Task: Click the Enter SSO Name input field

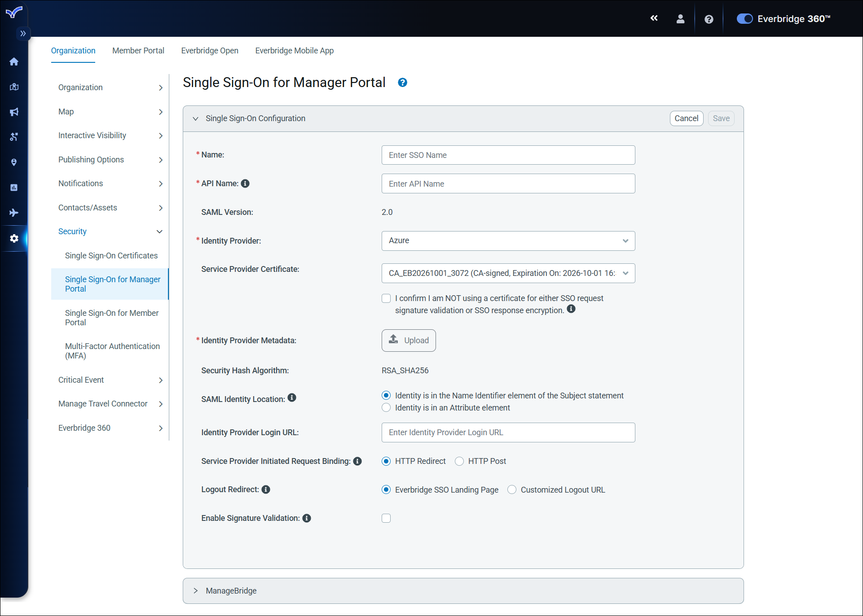Action: coord(508,155)
